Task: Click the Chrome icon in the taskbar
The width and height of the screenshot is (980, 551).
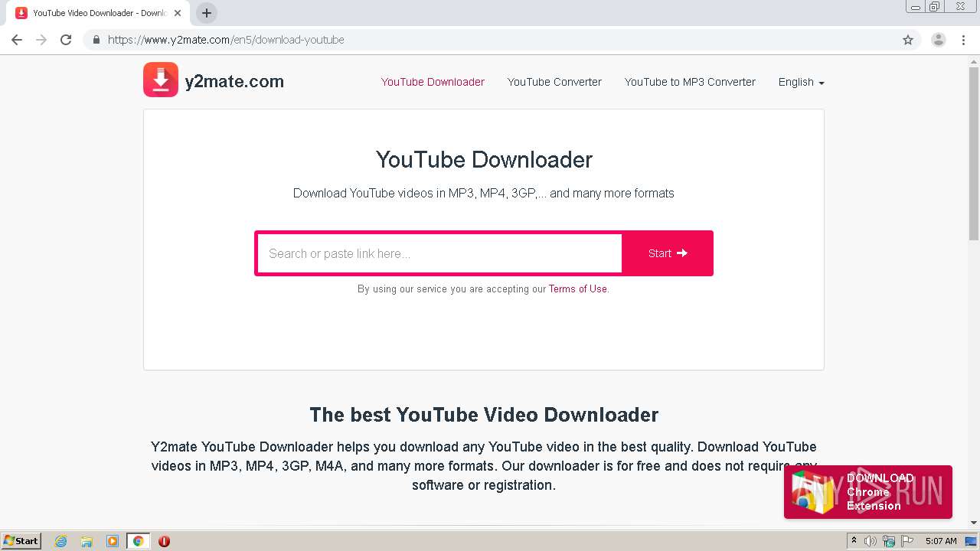Action: tap(138, 541)
